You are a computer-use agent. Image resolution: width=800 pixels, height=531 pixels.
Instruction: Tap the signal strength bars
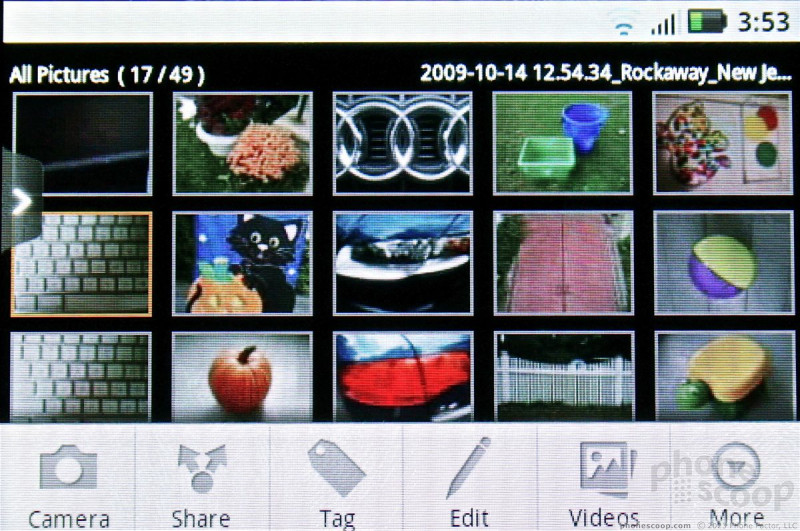click(663, 23)
